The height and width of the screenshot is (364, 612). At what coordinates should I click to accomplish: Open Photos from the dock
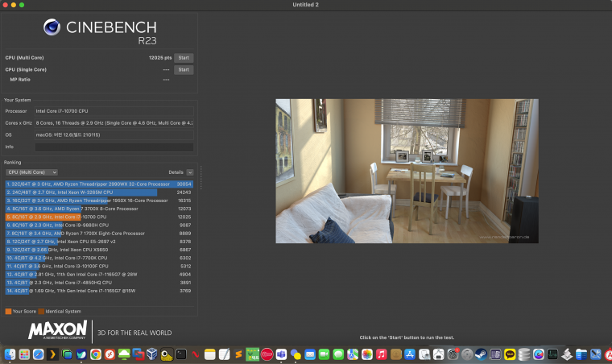coord(367,354)
